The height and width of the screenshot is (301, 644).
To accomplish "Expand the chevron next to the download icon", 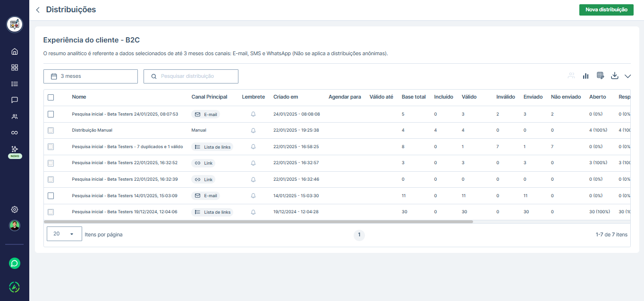I will (627, 76).
